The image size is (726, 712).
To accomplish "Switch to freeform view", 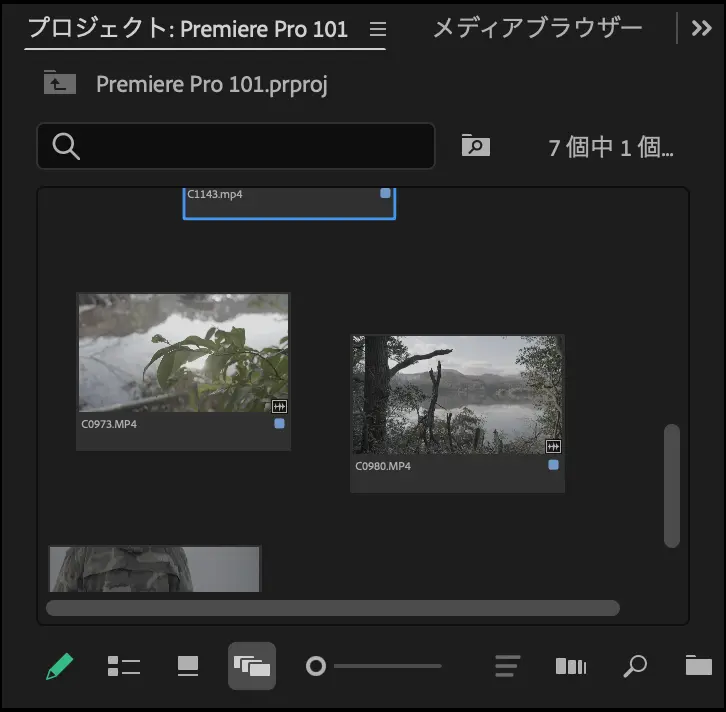I will pos(252,666).
